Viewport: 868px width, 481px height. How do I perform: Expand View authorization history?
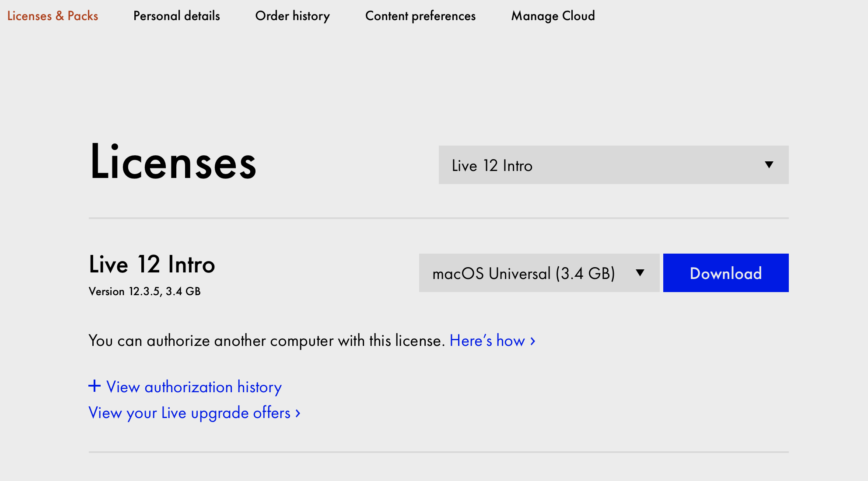(194, 387)
